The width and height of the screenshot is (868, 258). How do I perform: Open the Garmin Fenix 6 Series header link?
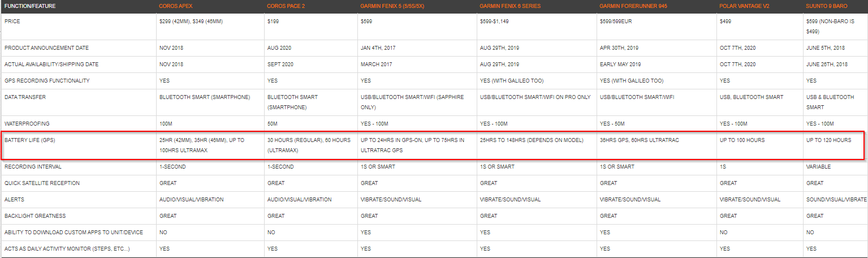point(510,6)
